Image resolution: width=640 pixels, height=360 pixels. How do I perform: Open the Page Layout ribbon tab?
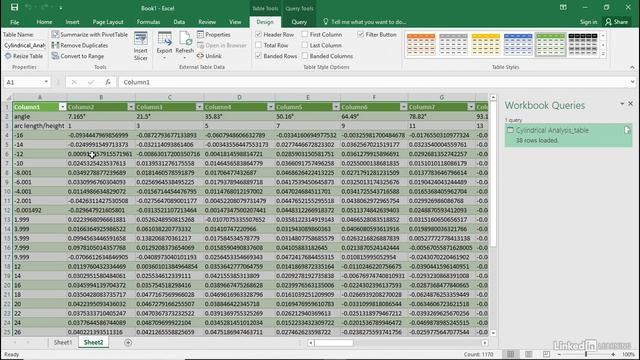coord(108,22)
